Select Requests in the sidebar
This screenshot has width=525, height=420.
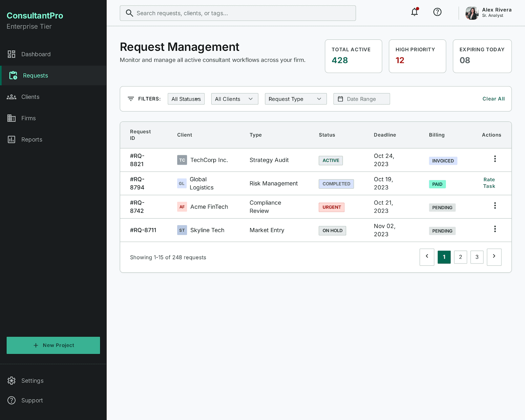point(53,75)
